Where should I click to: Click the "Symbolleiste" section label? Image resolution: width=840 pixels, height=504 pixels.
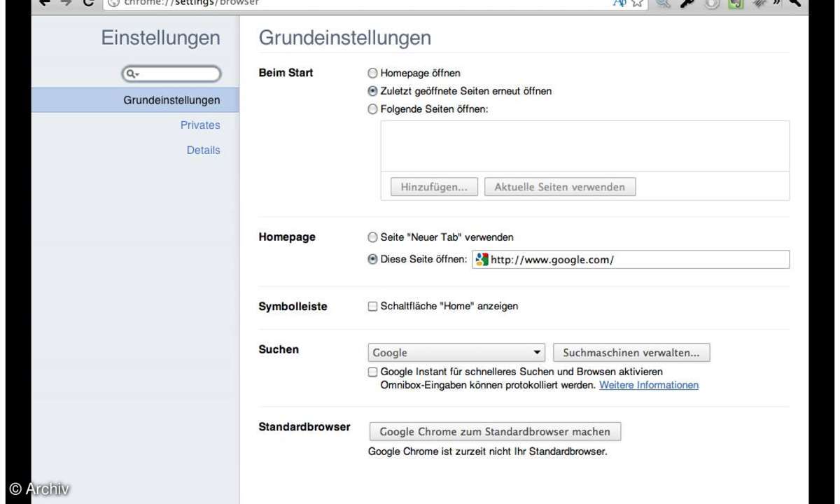293,307
